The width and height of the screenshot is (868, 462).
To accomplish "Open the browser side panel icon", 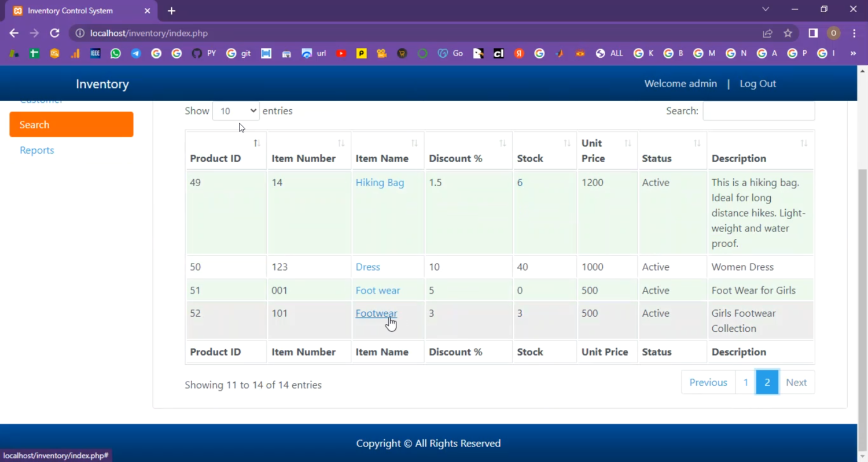I will [x=813, y=33].
